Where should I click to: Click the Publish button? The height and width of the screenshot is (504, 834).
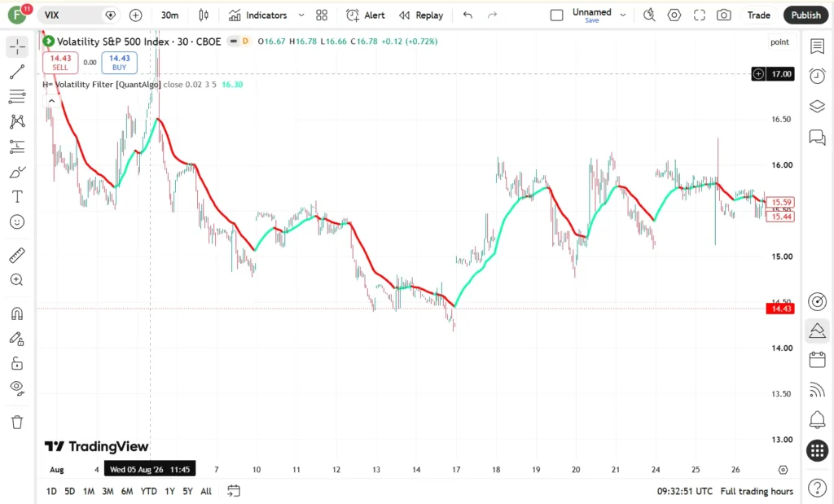point(805,15)
